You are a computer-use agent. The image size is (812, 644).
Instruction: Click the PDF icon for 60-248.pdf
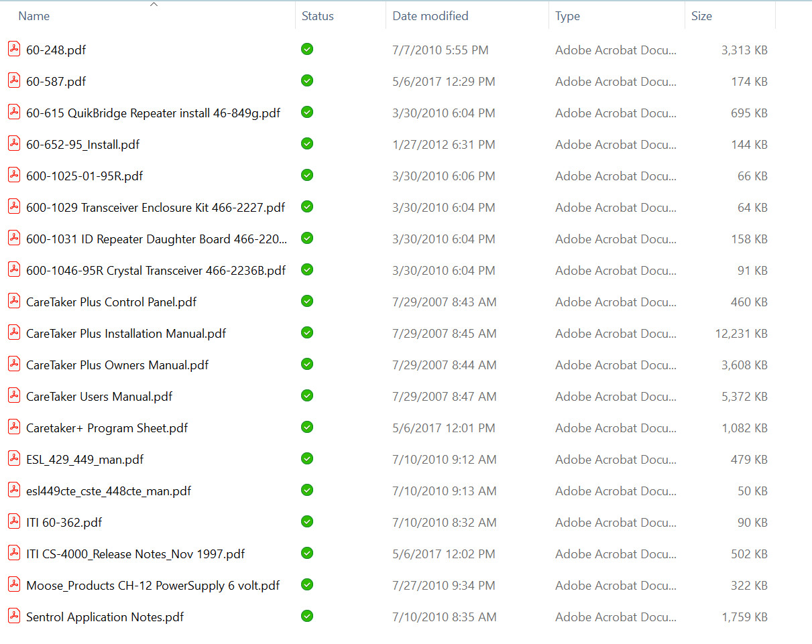pos(14,49)
